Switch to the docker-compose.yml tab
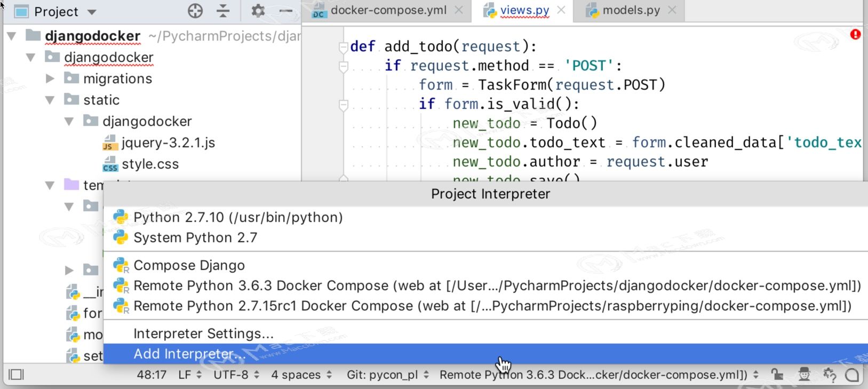Screen dimensions: 868x389 [x=388, y=10]
